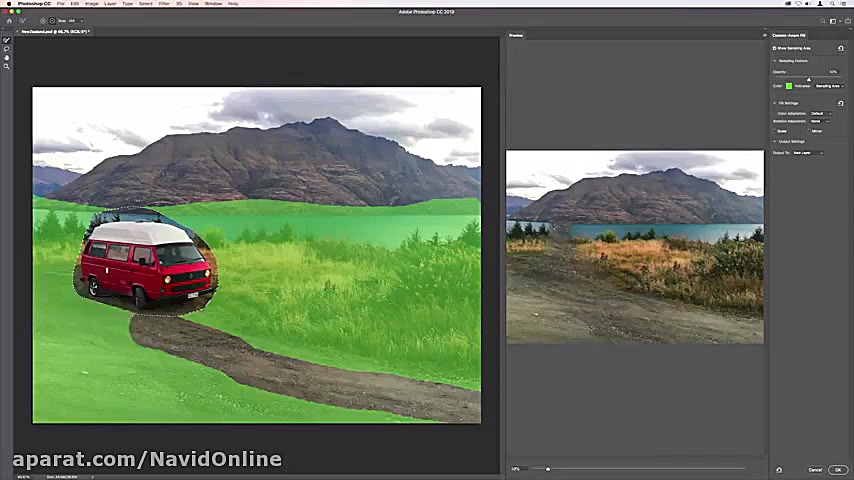Open the Apple menu
Viewport: 854px width, 480px height.
click(9, 3)
